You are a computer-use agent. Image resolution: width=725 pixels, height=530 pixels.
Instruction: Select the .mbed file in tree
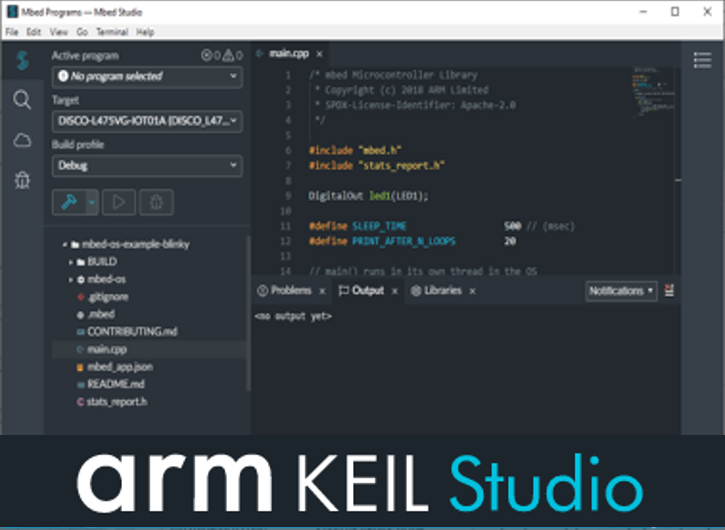tap(101, 314)
